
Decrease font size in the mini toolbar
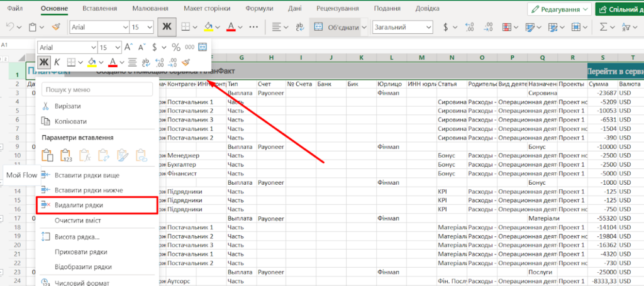click(142, 47)
